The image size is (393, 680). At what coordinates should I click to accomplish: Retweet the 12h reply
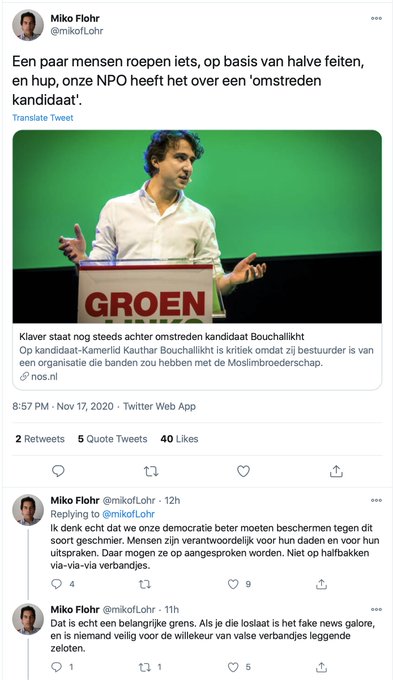[144, 584]
